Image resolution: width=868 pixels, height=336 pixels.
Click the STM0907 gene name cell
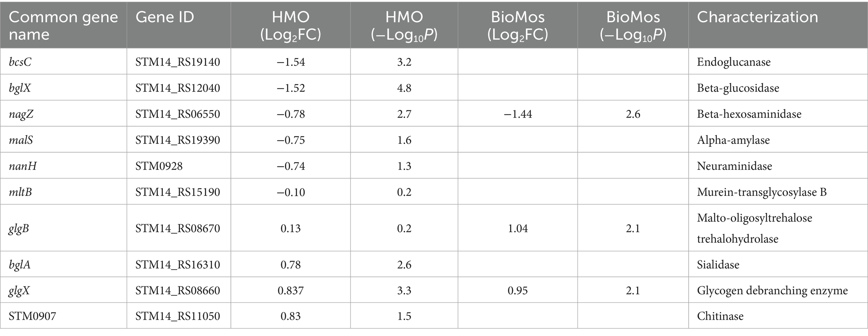pyautogui.click(x=32, y=316)
